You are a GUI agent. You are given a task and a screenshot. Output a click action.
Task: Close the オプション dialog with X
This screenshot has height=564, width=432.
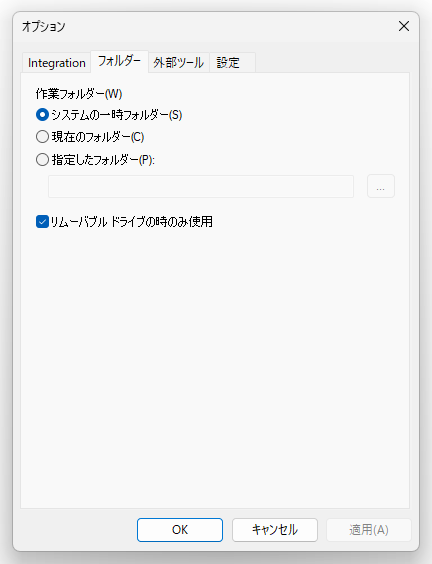point(404,26)
